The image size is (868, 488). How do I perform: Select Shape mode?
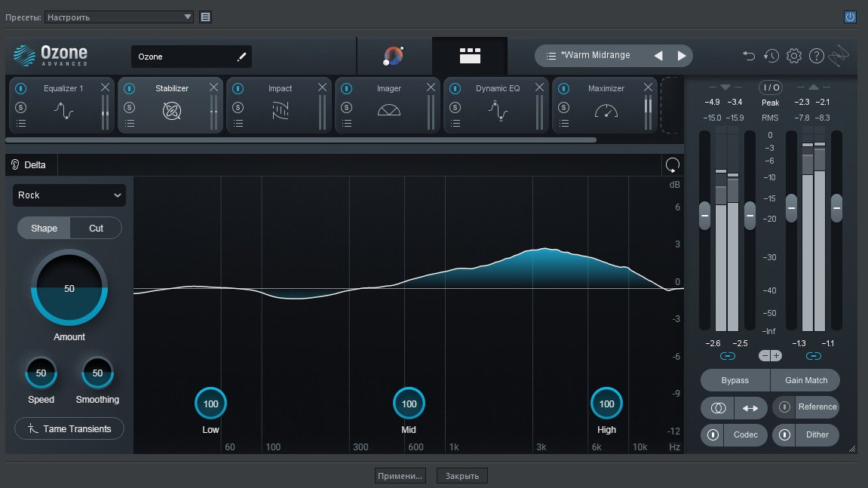point(44,229)
